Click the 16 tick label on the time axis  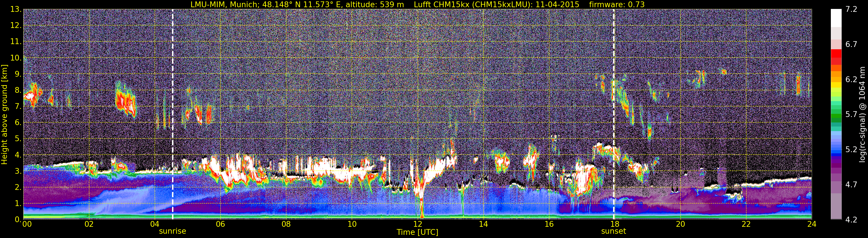[549, 224]
